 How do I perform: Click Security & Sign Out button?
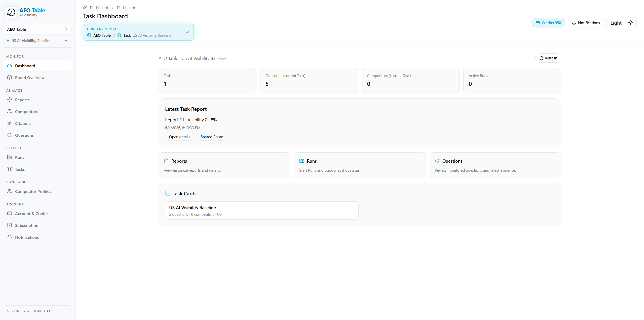coord(37,311)
